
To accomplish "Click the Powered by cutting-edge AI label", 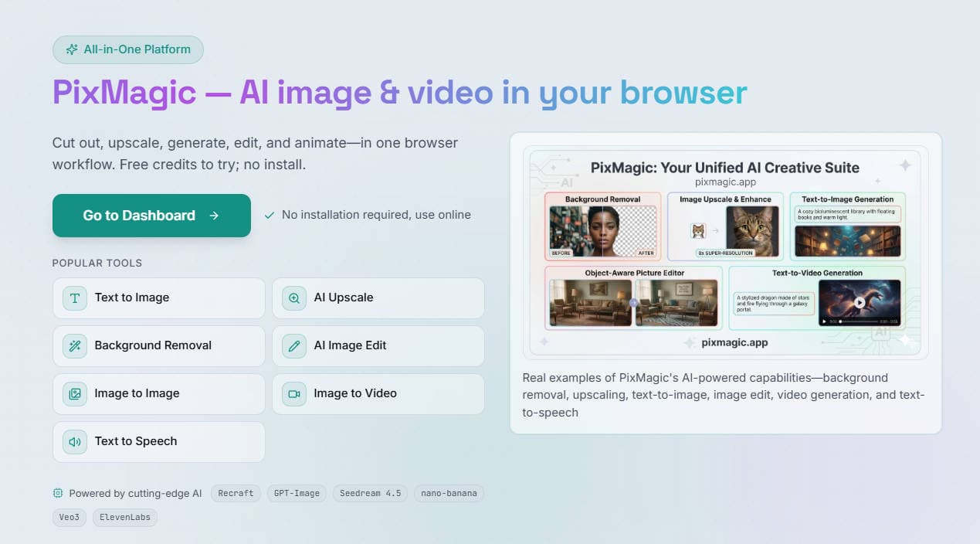I will 135,493.
